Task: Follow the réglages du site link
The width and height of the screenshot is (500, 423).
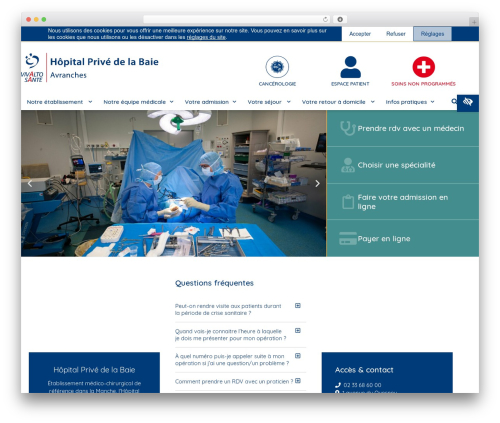Action: (x=206, y=37)
